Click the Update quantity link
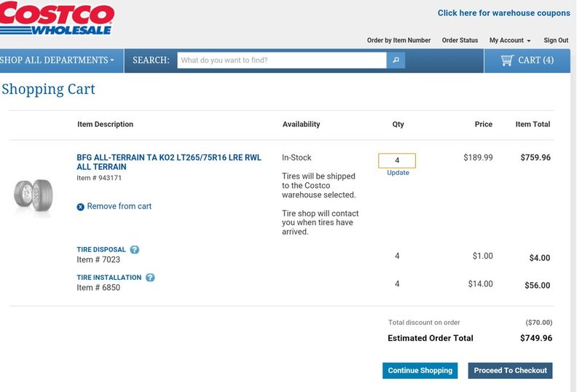582x392 pixels. [398, 173]
